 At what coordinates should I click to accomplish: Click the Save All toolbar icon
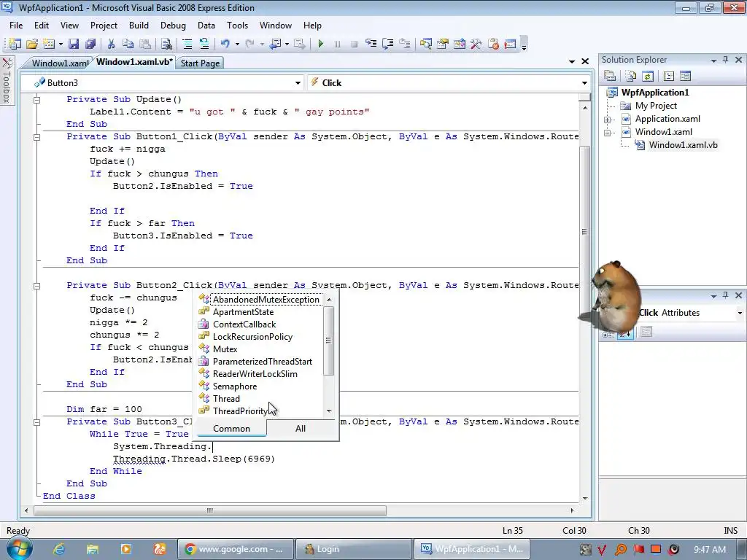(x=90, y=44)
